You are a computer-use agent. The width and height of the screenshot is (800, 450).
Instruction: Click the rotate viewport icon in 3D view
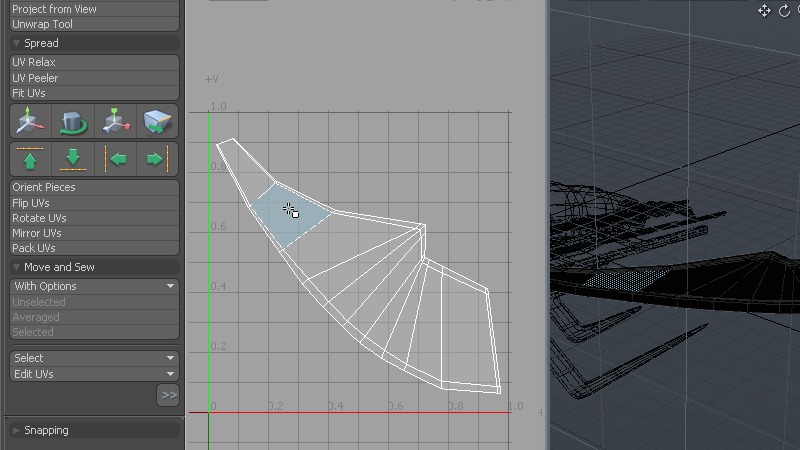(x=784, y=11)
